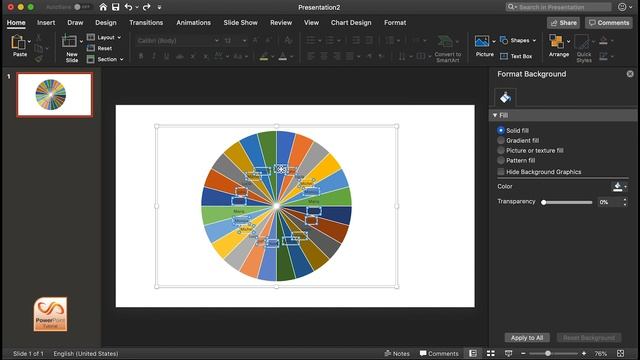Image resolution: width=640 pixels, height=360 pixels.
Task: Open the Layout dropdown
Action: point(104,37)
